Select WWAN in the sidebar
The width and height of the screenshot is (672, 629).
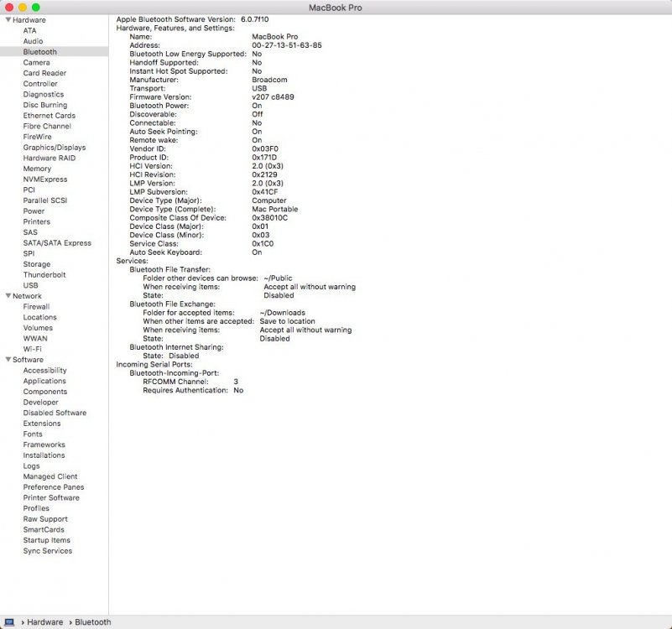click(35, 339)
